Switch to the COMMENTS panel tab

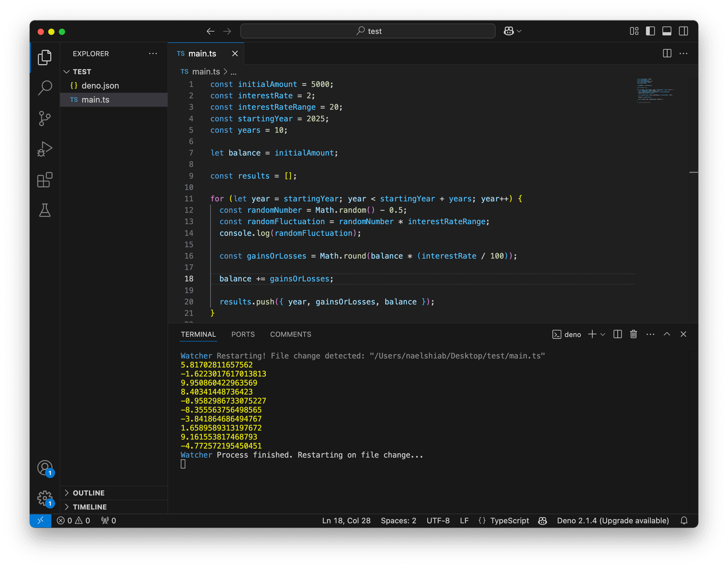(x=291, y=334)
